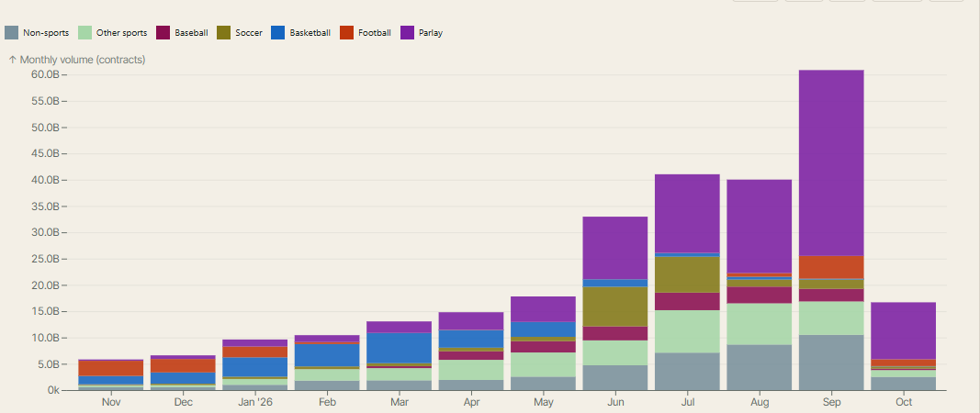Click the '30.0B' y-axis tick label
Screen dimensions: 980x413
(x=44, y=232)
